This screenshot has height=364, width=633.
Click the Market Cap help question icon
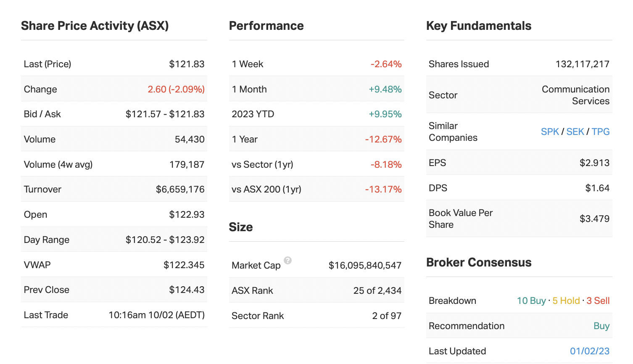[287, 260]
